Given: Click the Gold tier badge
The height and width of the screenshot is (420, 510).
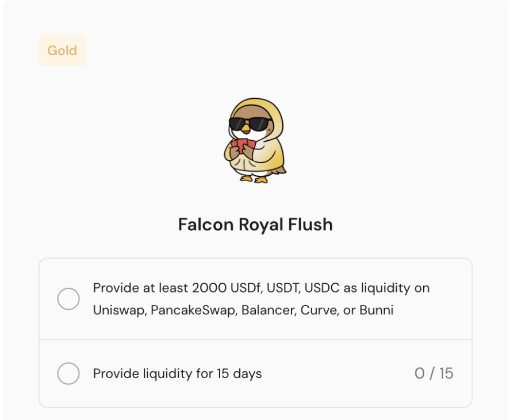Looking at the screenshot, I should coord(62,51).
